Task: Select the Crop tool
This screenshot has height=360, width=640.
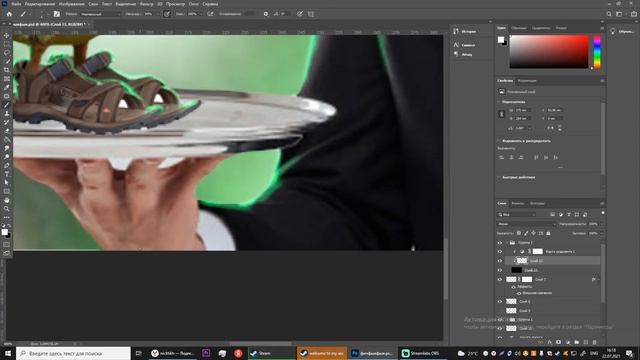Action: (x=7, y=70)
